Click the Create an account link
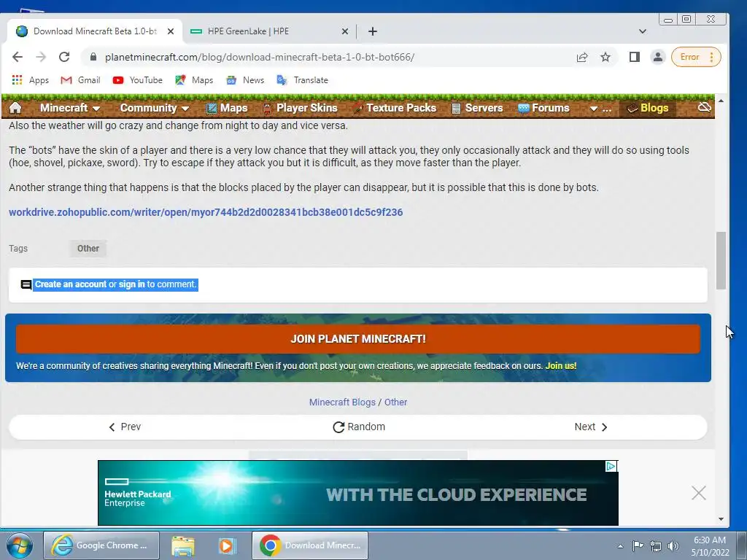 click(x=71, y=284)
